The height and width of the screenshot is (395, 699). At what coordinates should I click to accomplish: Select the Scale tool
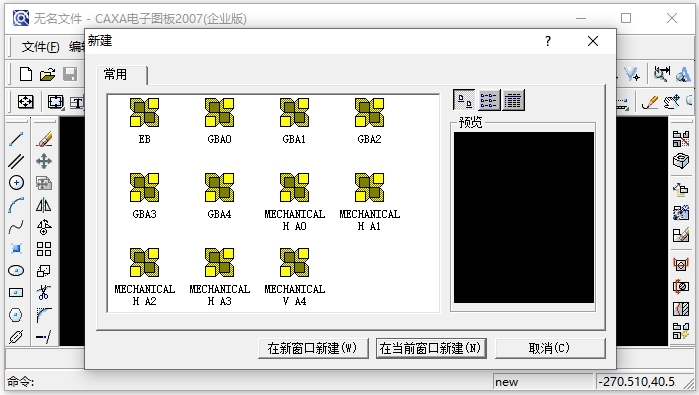pyautogui.click(x=44, y=271)
